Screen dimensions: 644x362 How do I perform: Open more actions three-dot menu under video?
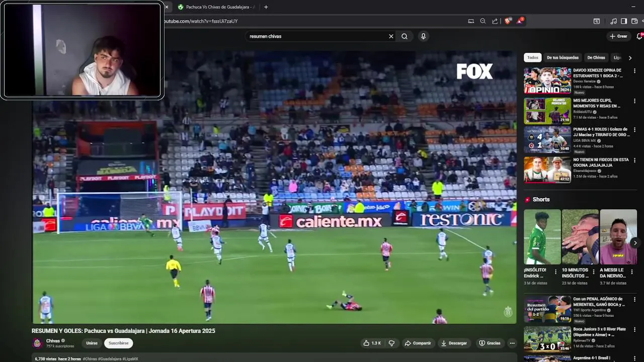(x=512, y=343)
